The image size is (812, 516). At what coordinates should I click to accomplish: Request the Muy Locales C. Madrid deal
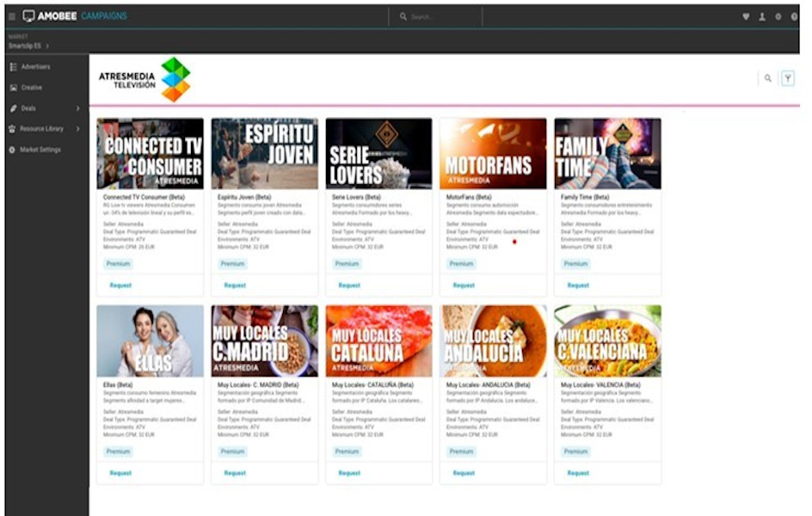pos(235,473)
